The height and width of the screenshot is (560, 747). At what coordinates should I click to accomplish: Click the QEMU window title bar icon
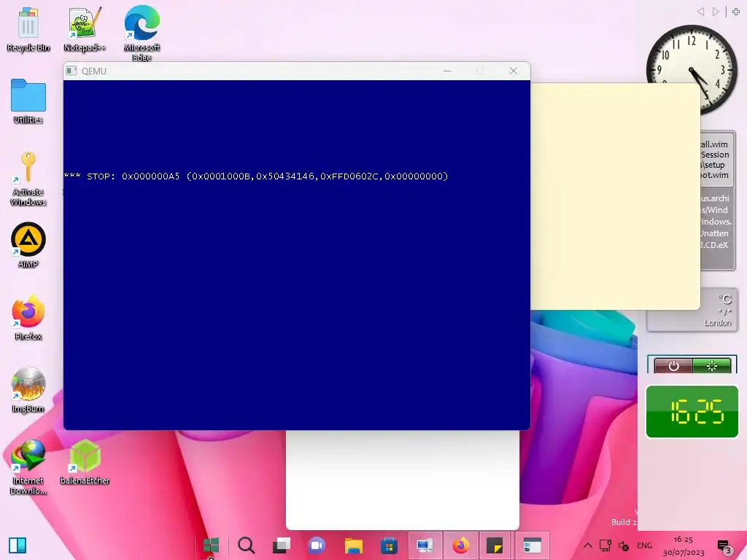71,71
